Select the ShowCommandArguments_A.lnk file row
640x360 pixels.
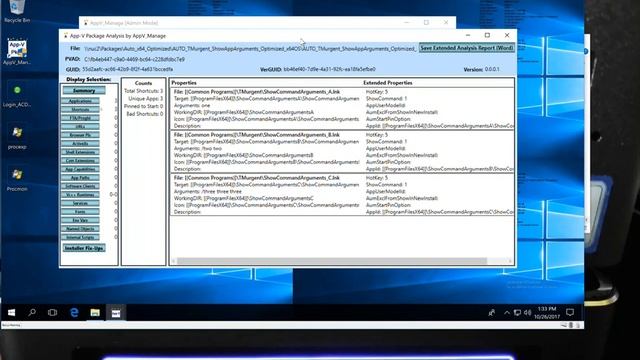click(x=257, y=92)
